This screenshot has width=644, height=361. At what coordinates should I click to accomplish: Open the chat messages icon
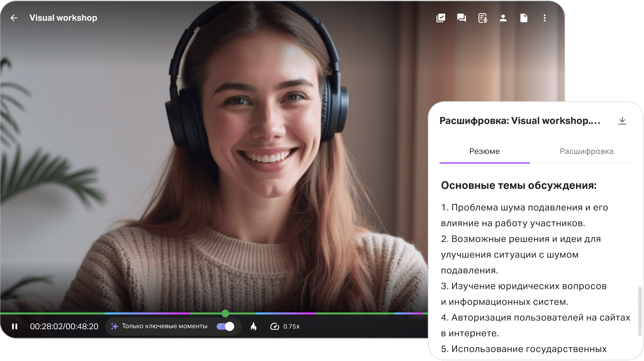(x=461, y=18)
